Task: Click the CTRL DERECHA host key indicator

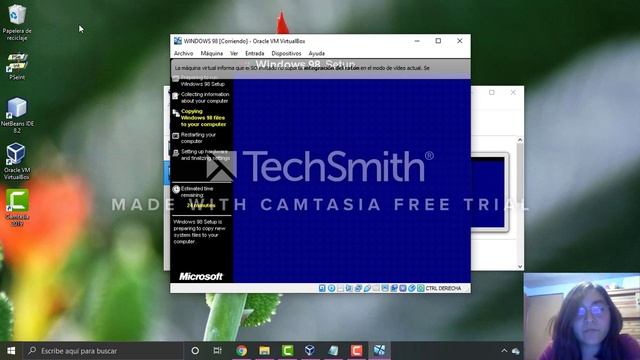Action: [x=443, y=288]
